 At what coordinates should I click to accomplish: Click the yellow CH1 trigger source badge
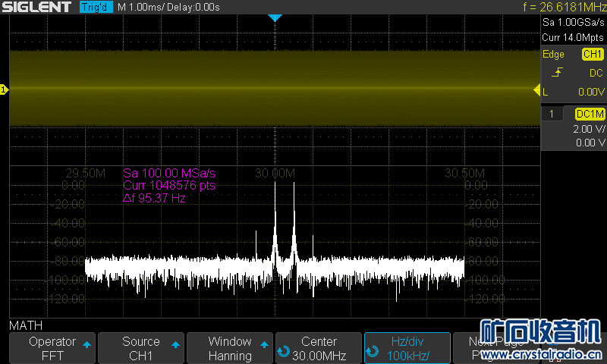(593, 54)
